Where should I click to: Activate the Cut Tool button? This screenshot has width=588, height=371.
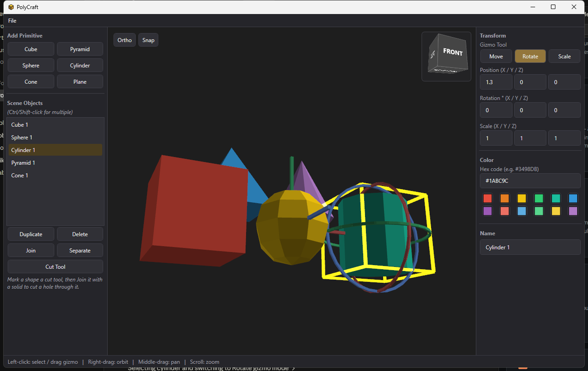pyautogui.click(x=55, y=266)
